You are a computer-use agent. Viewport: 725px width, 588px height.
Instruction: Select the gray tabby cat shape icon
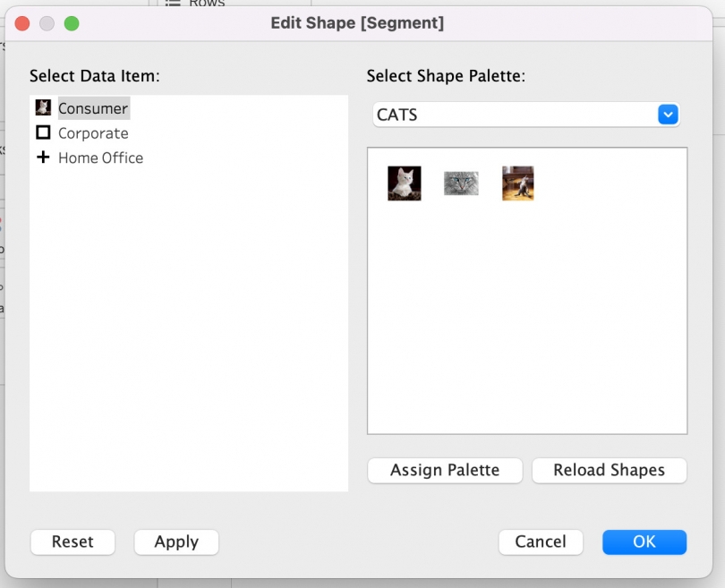(460, 182)
